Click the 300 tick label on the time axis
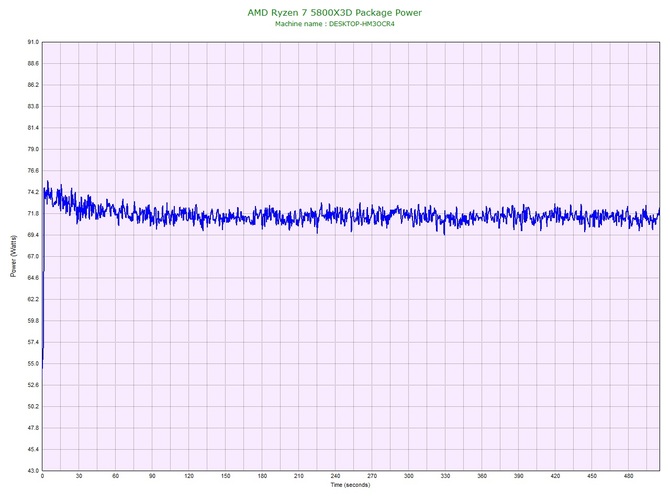This screenshot has height=502, width=670. (x=408, y=476)
